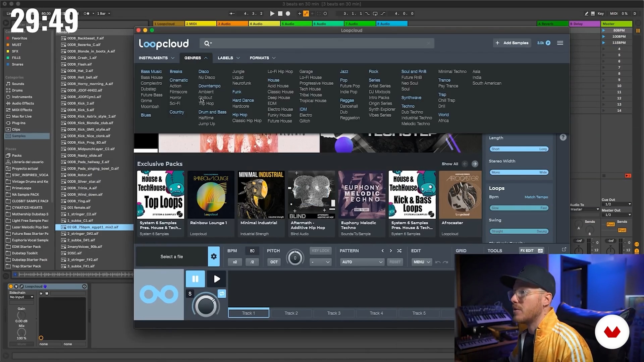The height and width of the screenshot is (362, 644).
Task: Pause playback with the blue pause button
Action: [x=195, y=279]
